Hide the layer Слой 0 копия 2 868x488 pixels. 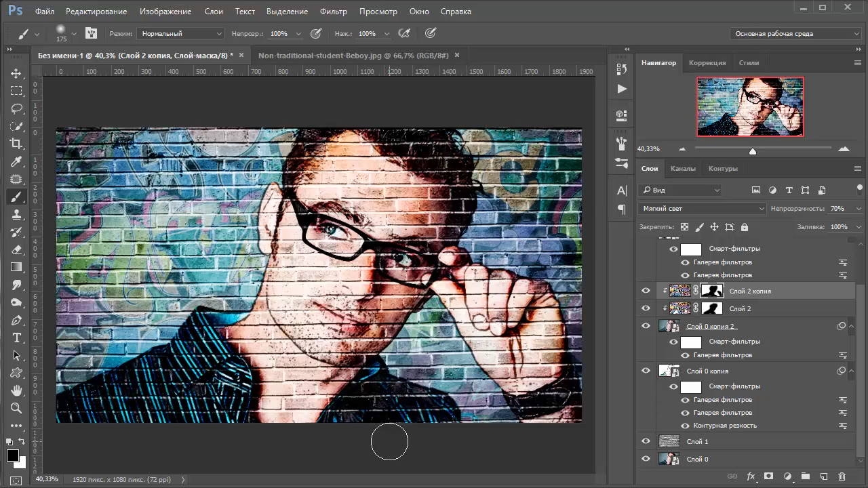pyautogui.click(x=646, y=326)
